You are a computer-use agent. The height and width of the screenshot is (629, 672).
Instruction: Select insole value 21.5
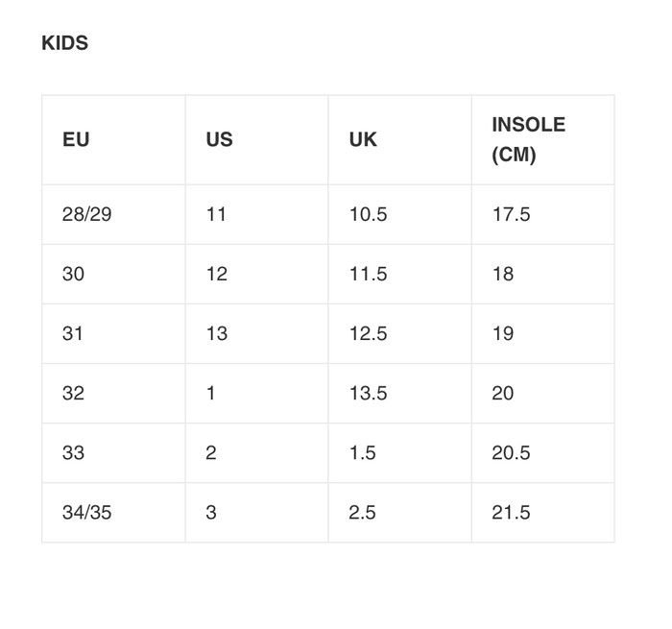pos(543,513)
